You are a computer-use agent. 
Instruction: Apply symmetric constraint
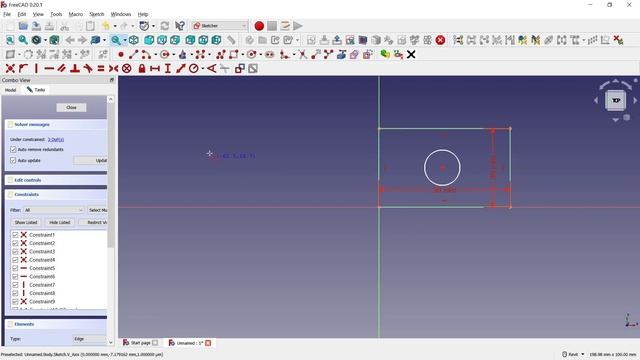pos(113,69)
